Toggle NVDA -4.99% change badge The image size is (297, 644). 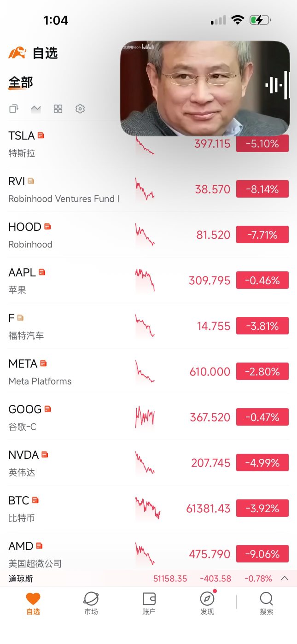pos(262,463)
